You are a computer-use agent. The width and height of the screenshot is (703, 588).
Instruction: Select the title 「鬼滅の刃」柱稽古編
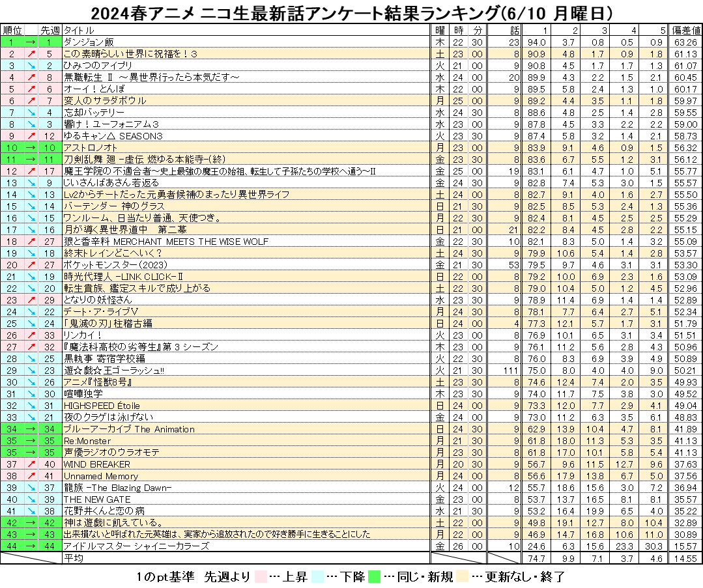[x=108, y=323]
